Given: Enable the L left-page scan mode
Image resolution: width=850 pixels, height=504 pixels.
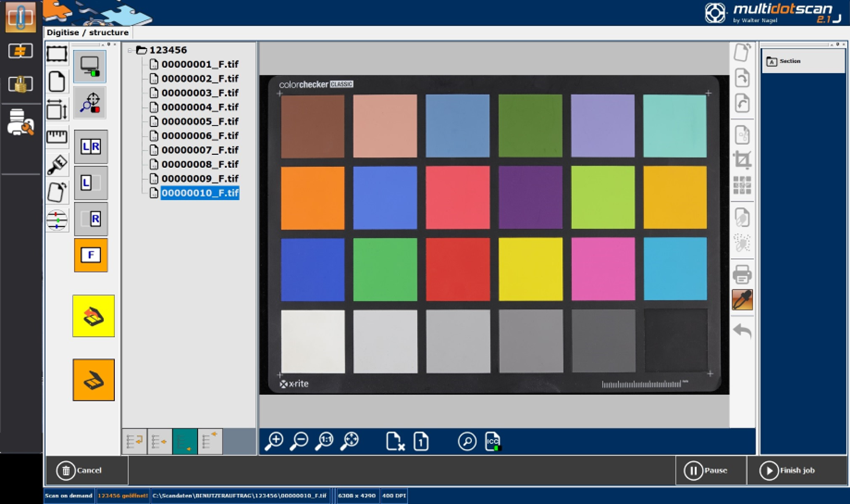Looking at the screenshot, I should click(91, 183).
